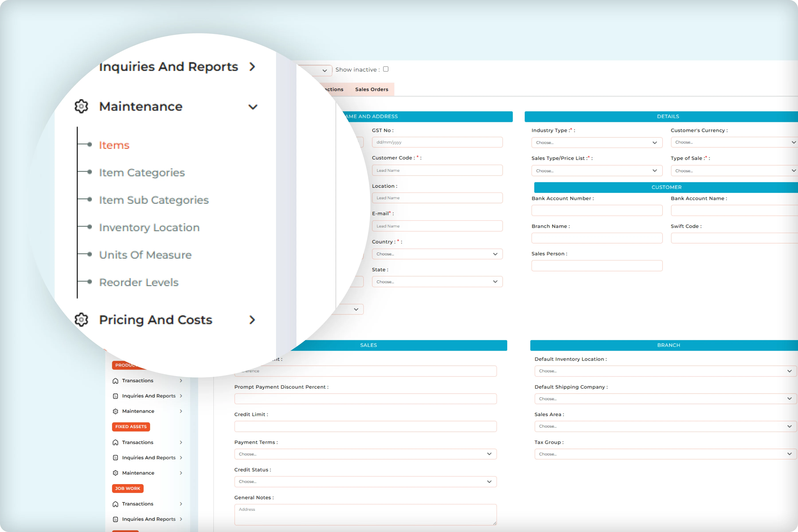
Task: Open the first Maintenance gear icon in sidebar
Action: [x=116, y=411]
